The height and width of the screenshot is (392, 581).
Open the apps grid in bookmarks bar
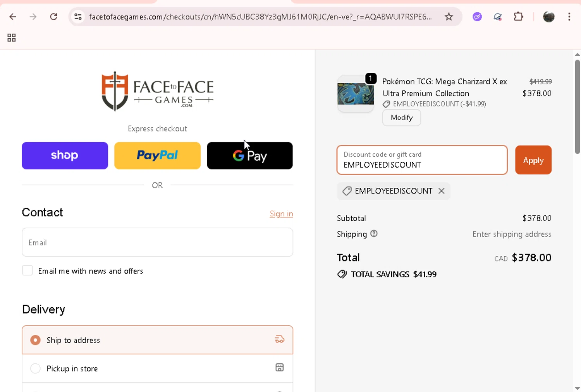(x=12, y=38)
